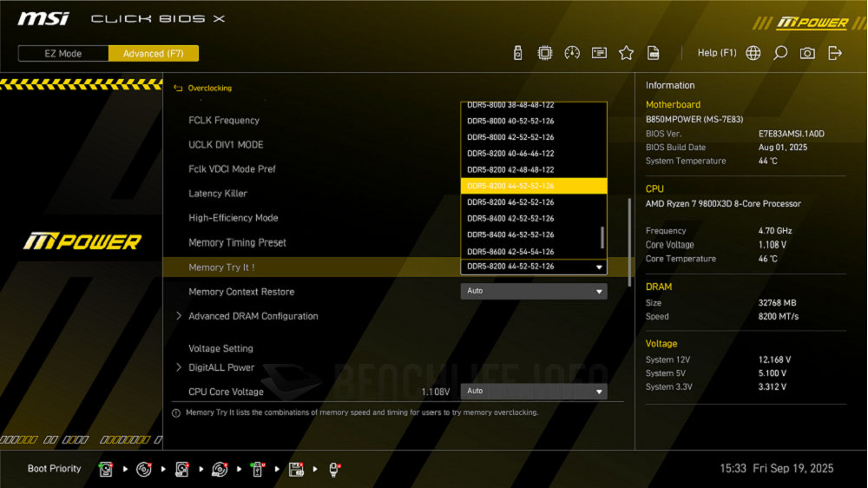This screenshot has width=868, height=488.
Task: Click the System 12V 12.168 V reading
Action: [x=774, y=360]
